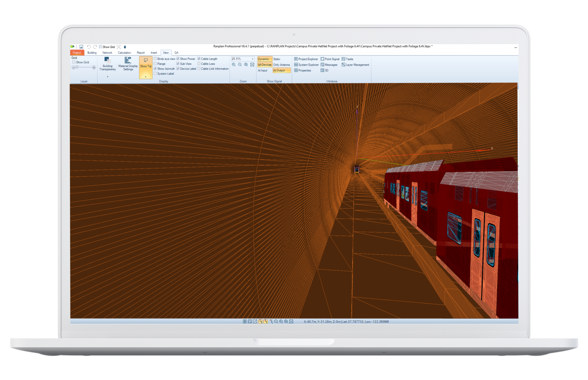
Task: Select At Input signal option
Action: pyautogui.click(x=262, y=70)
